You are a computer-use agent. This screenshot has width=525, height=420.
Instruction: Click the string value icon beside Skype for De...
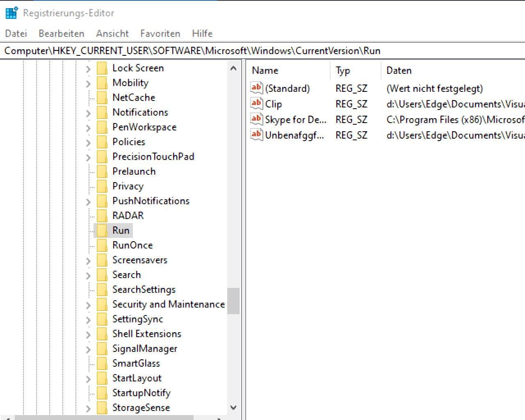[x=257, y=119]
